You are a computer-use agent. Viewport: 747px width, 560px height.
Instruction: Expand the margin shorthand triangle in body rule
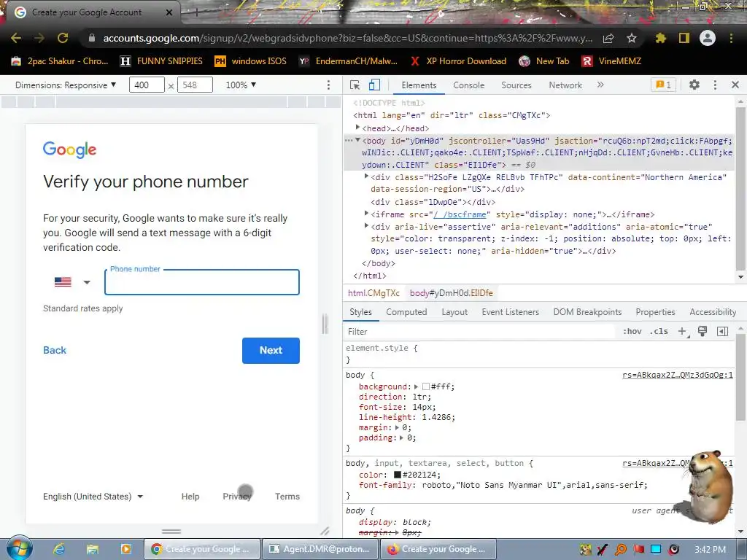tap(397, 427)
